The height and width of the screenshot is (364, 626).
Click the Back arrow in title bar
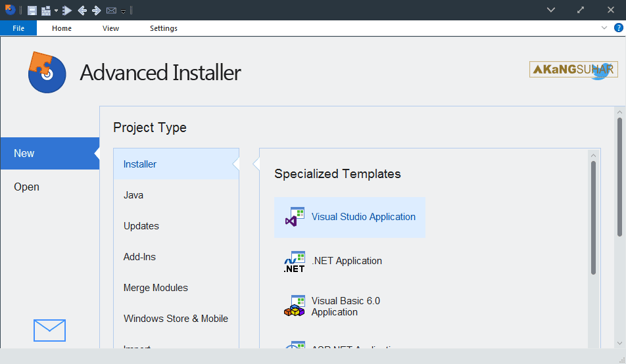(82, 10)
